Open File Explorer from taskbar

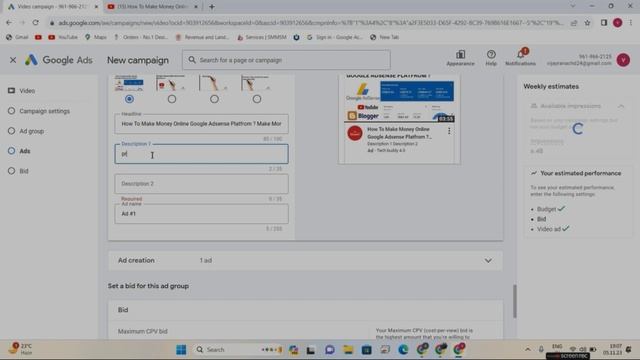coord(348,350)
